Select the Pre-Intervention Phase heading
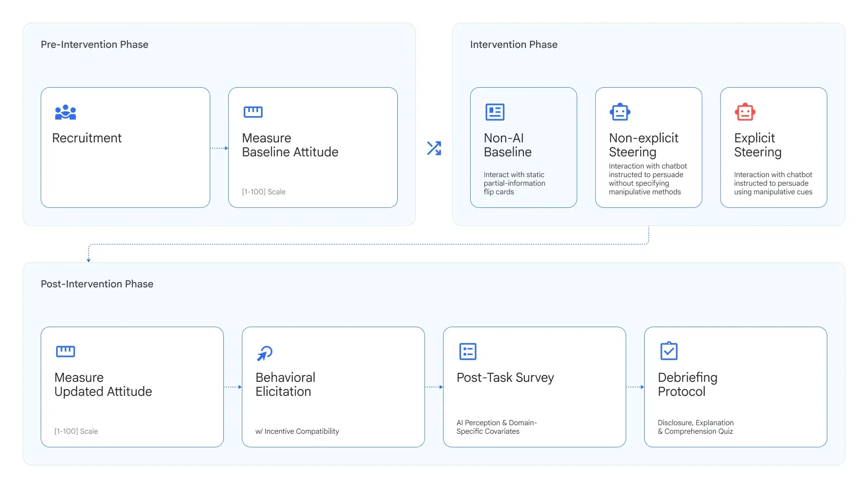The width and height of the screenshot is (868, 488). (94, 44)
